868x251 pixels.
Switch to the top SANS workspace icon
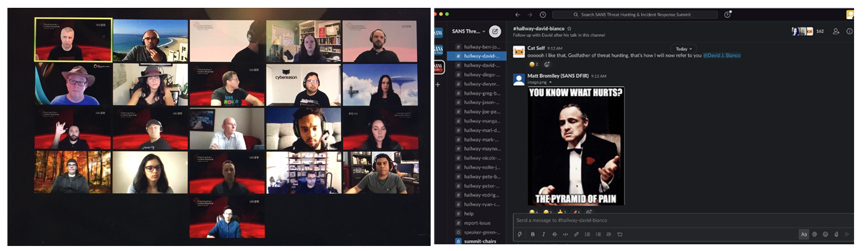(x=438, y=32)
